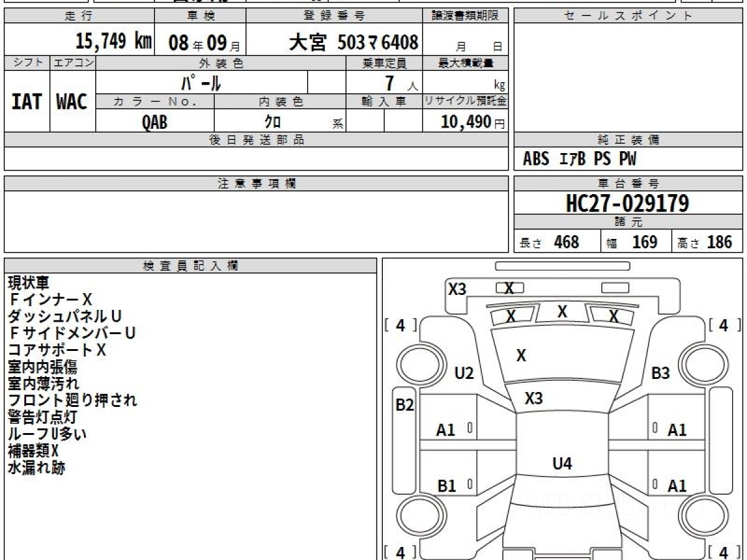747x560 pixels.
Task: Select the IAT shift type cell
Action: (x=27, y=102)
